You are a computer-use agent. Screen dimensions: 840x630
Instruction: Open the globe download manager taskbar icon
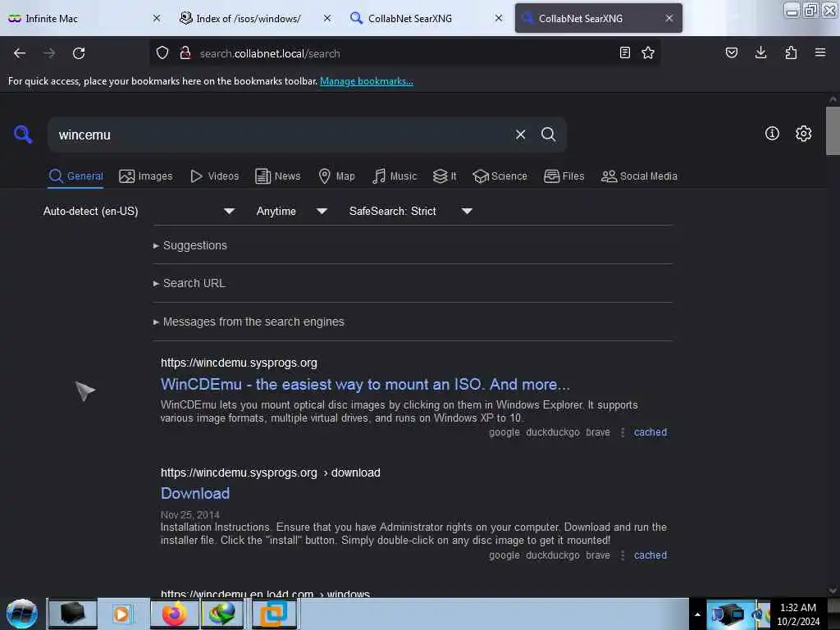(223, 614)
